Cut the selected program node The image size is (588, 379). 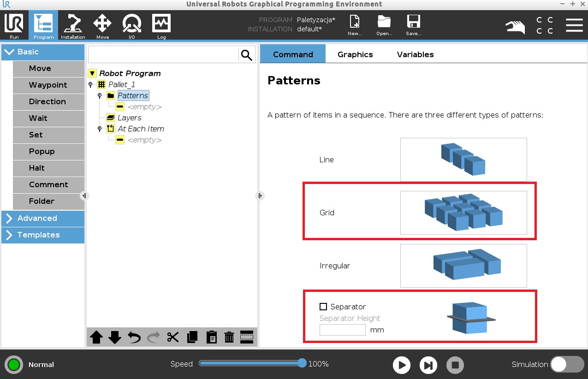(x=173, y=338)
